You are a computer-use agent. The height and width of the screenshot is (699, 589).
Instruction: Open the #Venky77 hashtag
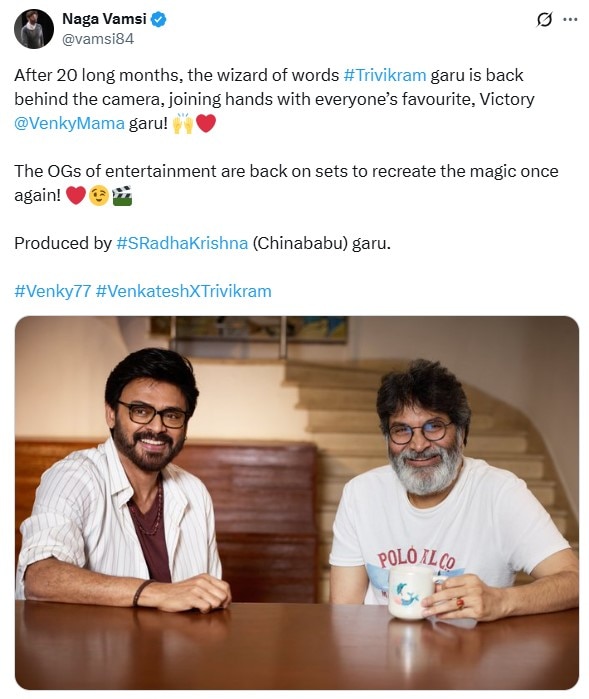[53, 291]
